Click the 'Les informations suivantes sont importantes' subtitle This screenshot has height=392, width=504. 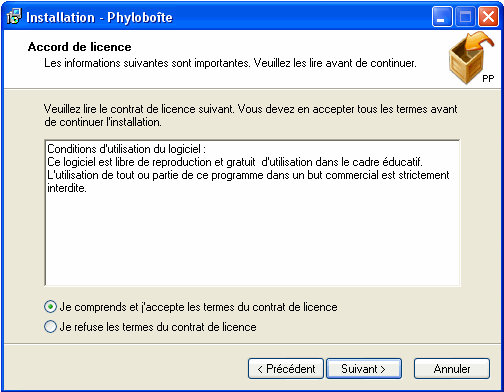(230, 63)
